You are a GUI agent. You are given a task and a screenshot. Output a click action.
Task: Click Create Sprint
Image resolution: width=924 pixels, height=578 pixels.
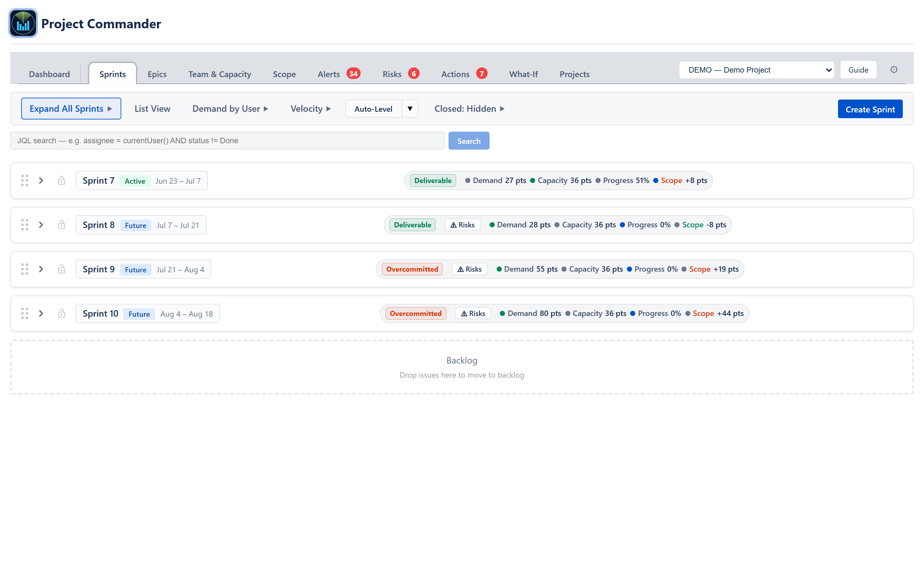click(870, 109)
